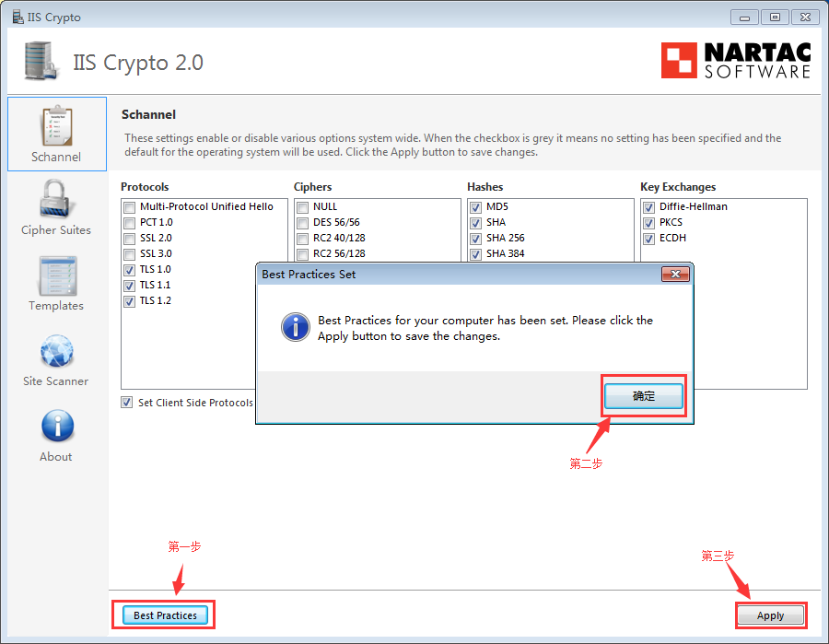This screenshot has height=644, width=829.
Task: Click the IIS Crypto server icon in header
Action: click(x=41, y=61)
